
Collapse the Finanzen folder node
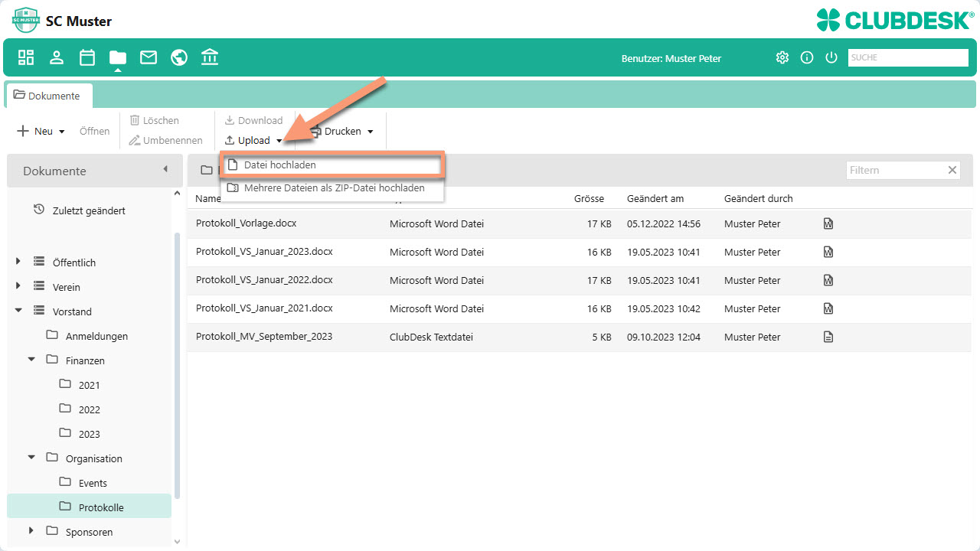[31, 360]
